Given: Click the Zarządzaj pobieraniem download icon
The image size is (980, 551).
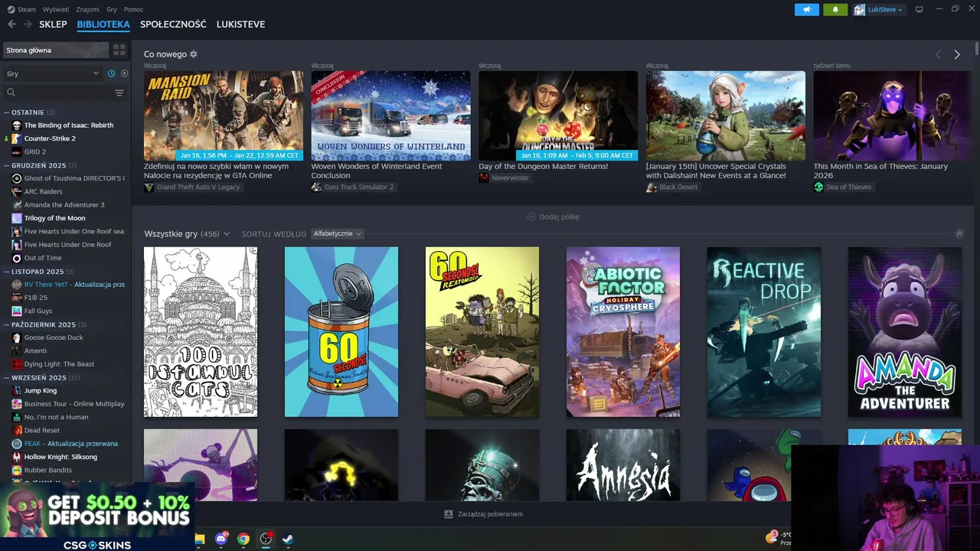Looking at the screenshot, I should tap(449, 514).
